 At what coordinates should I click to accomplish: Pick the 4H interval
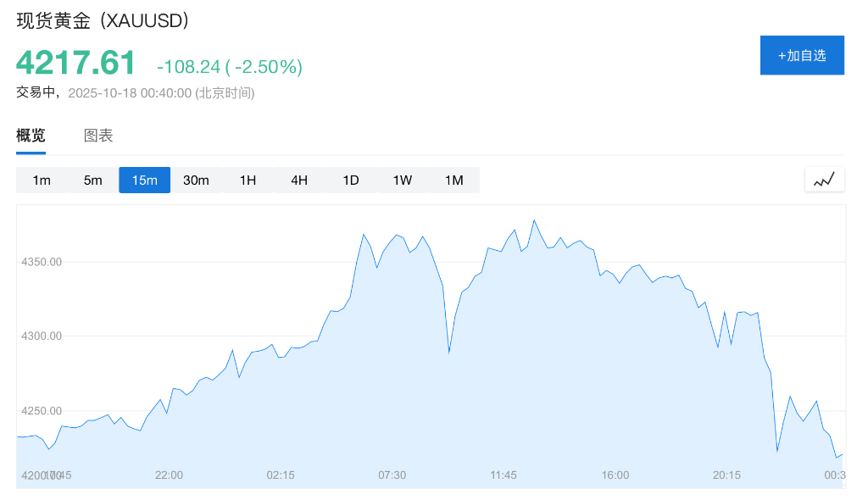tap(299, 180)
